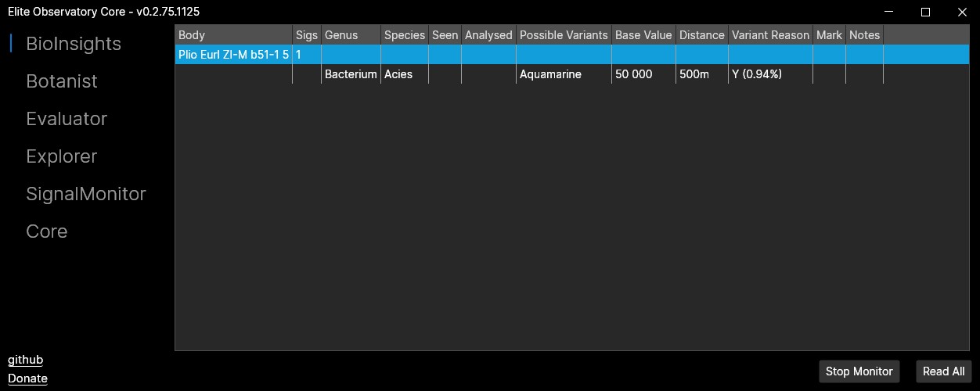Viewport: 980px width, 391px height.
Task: Click the Variant Reason column header
Action: 770,34
